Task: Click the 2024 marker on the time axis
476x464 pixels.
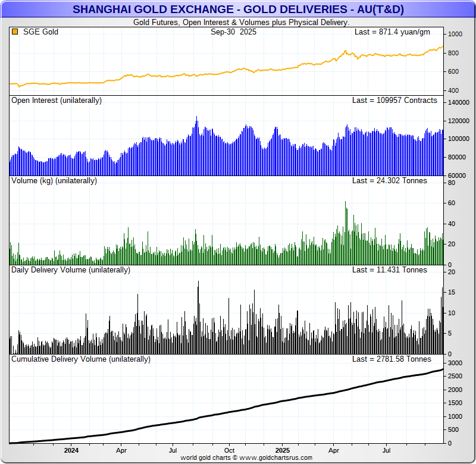Action: click(71, 450)
